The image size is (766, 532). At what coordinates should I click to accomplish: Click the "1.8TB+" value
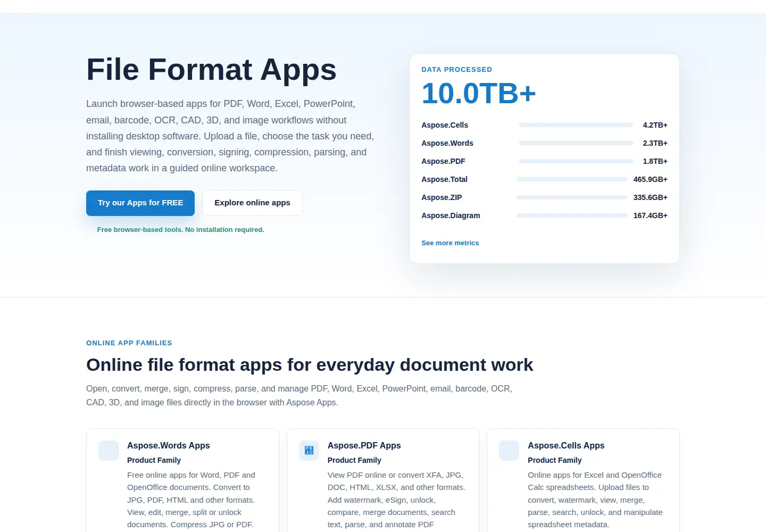pyautogui.click(x=655, y=162)
